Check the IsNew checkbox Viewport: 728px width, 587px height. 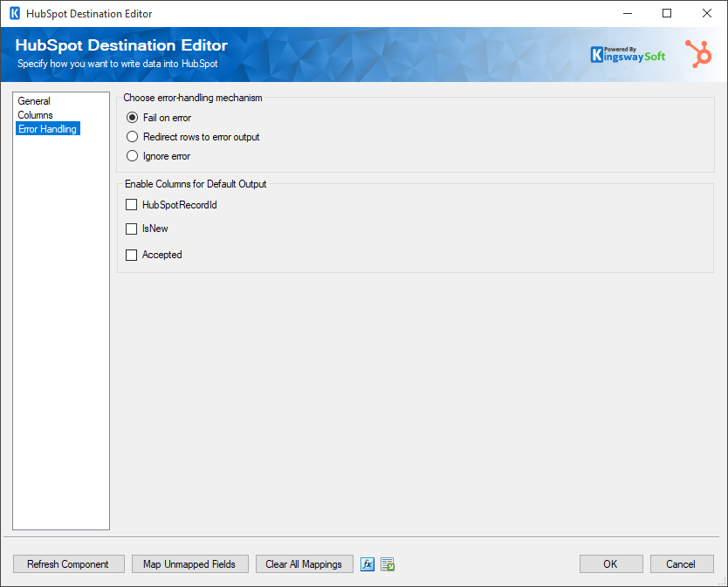point(131,229)
